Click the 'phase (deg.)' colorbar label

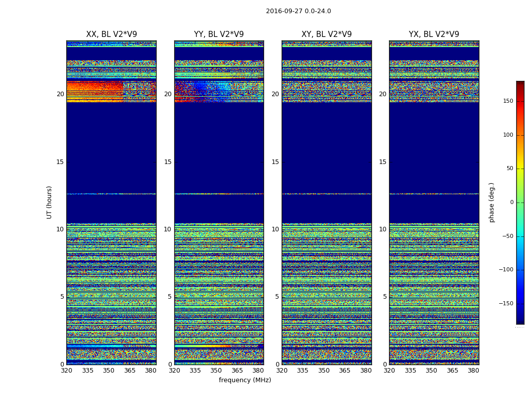tap(491, 202)
